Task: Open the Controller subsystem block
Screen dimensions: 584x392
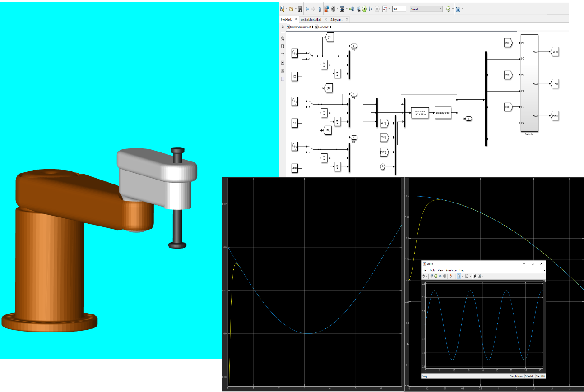Action: [530, 81]
